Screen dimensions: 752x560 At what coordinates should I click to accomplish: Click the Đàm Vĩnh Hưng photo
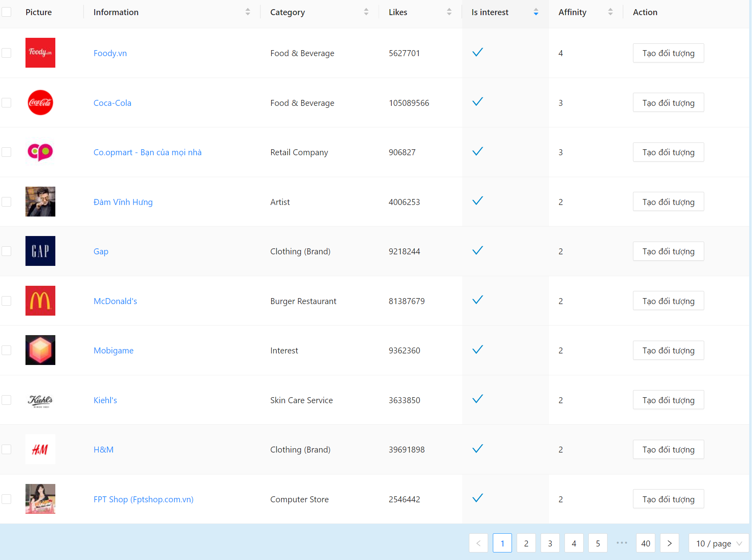pos(40,201)
